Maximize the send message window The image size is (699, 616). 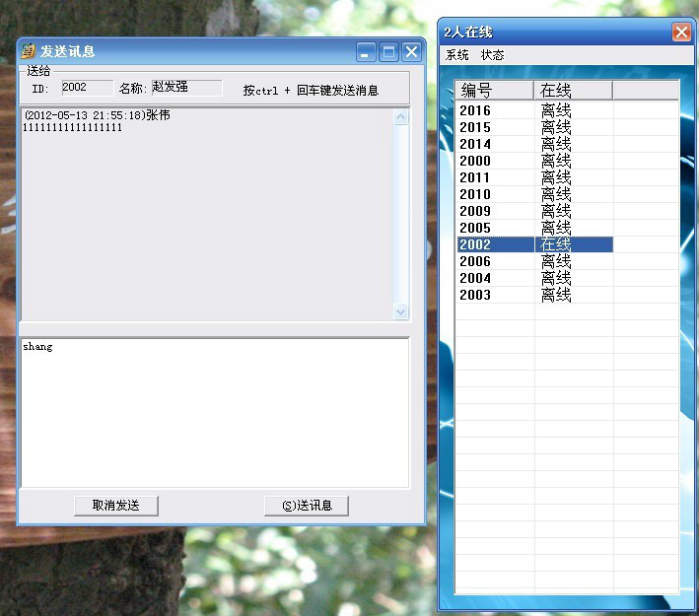click(x=388, y=52)
